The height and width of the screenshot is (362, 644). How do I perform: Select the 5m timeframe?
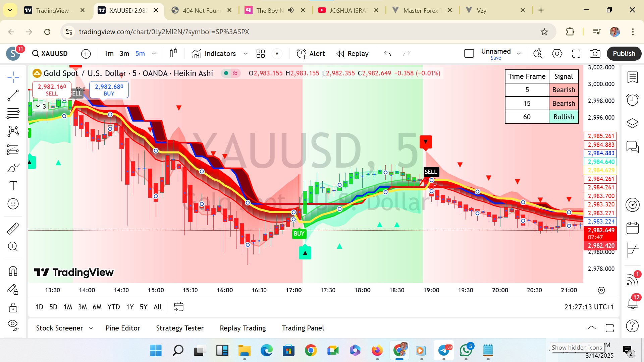pyautogui.click(x=140, y=54)
